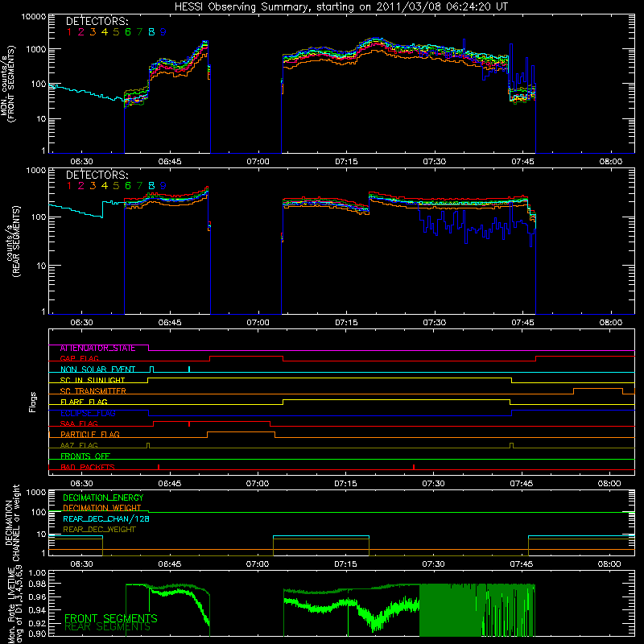Click '10000' tick on front segments y-axis
This screenshot has height=644, width=644.
34,17
